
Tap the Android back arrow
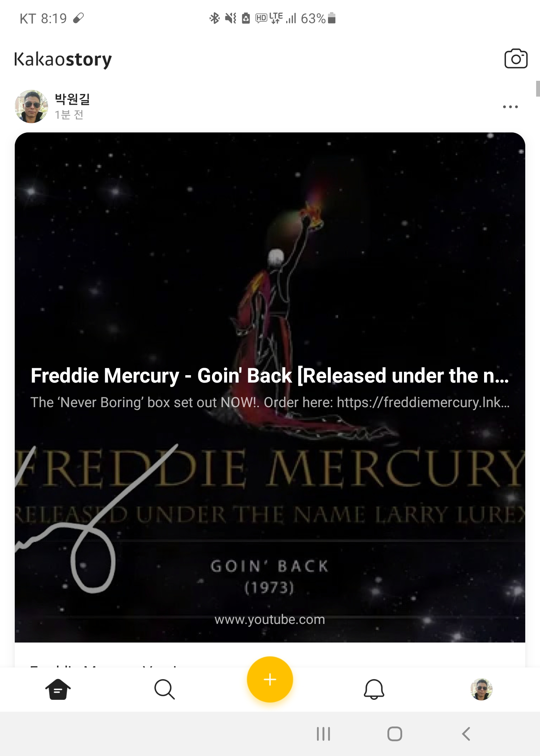coord(466,734)
